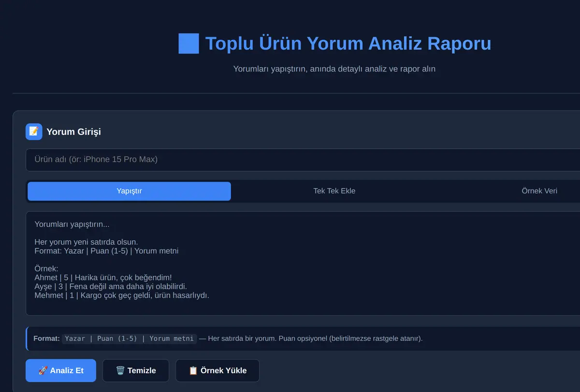Clear the input using the Temizle button
The image size is (580, 392).
click(136, 371)
